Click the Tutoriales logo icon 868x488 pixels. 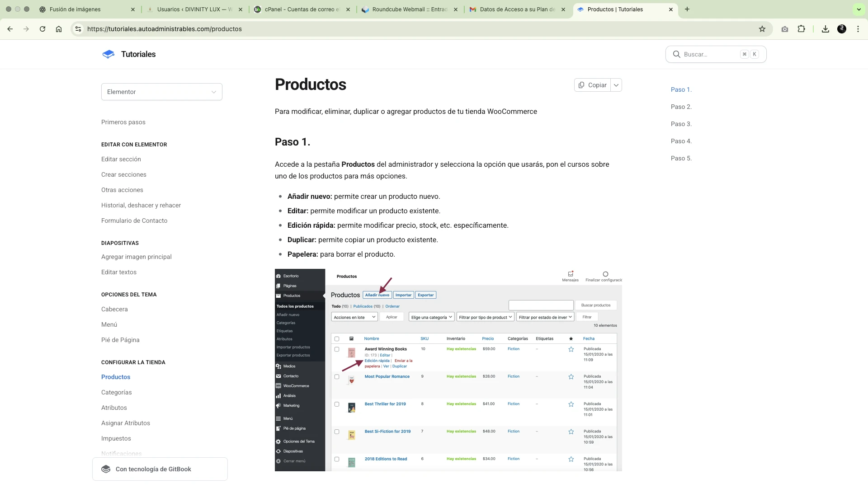pos(108,54)
